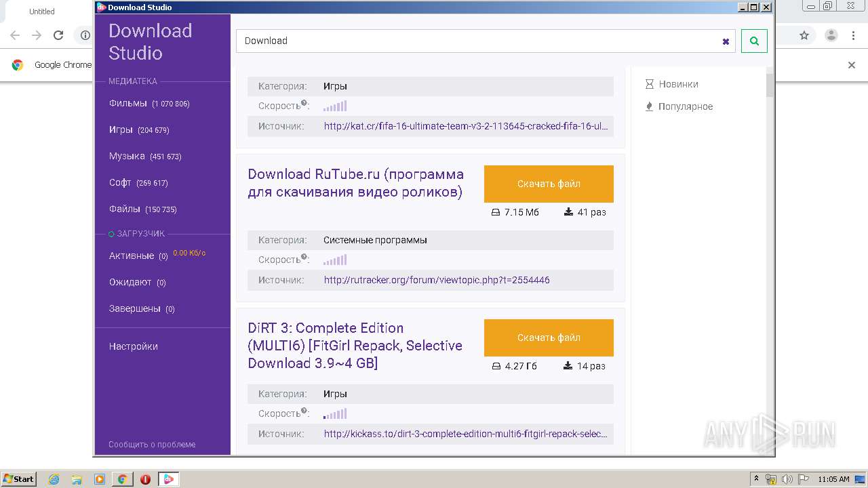Open the rutracker.org source link
This screenshot has width=868, height=488.
point(437,280)
